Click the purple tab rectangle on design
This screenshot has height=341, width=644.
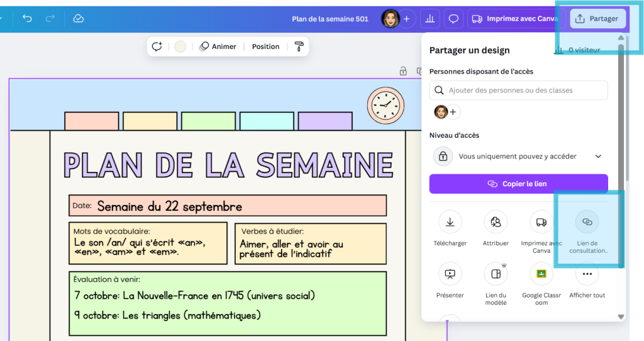click(x=325, y=121)
